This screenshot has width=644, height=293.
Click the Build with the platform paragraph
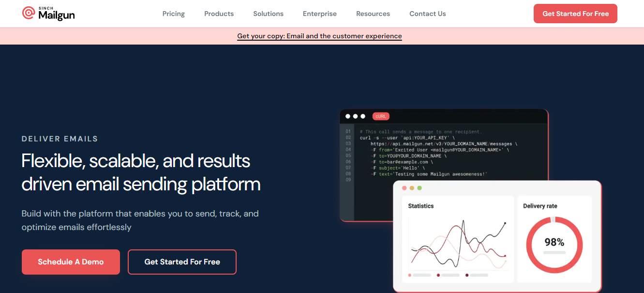coord(140,220)
